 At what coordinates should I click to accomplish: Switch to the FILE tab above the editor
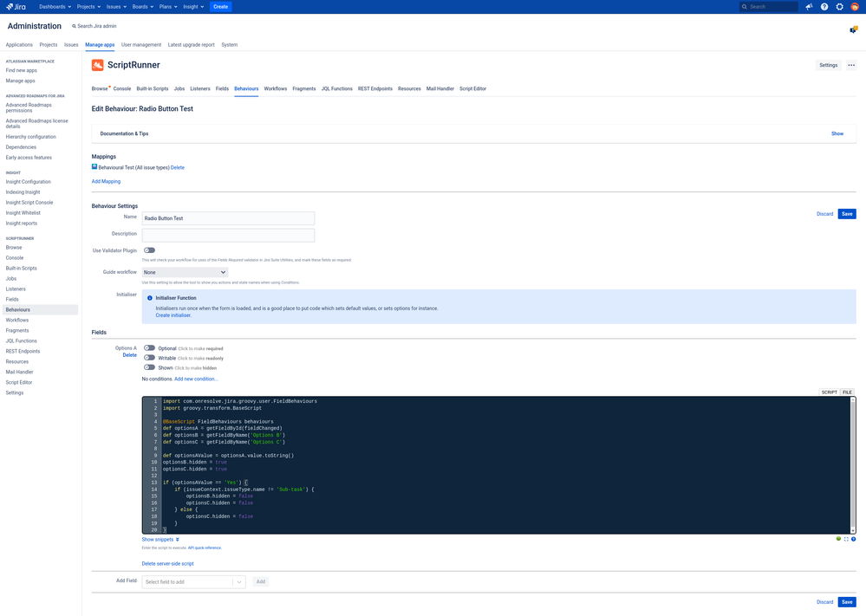coord(847,392)
